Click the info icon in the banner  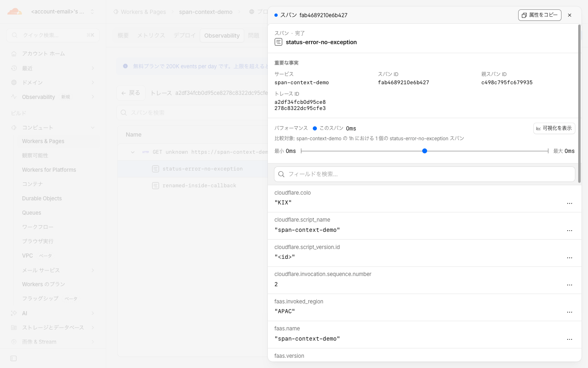click(x=125, y=66)
